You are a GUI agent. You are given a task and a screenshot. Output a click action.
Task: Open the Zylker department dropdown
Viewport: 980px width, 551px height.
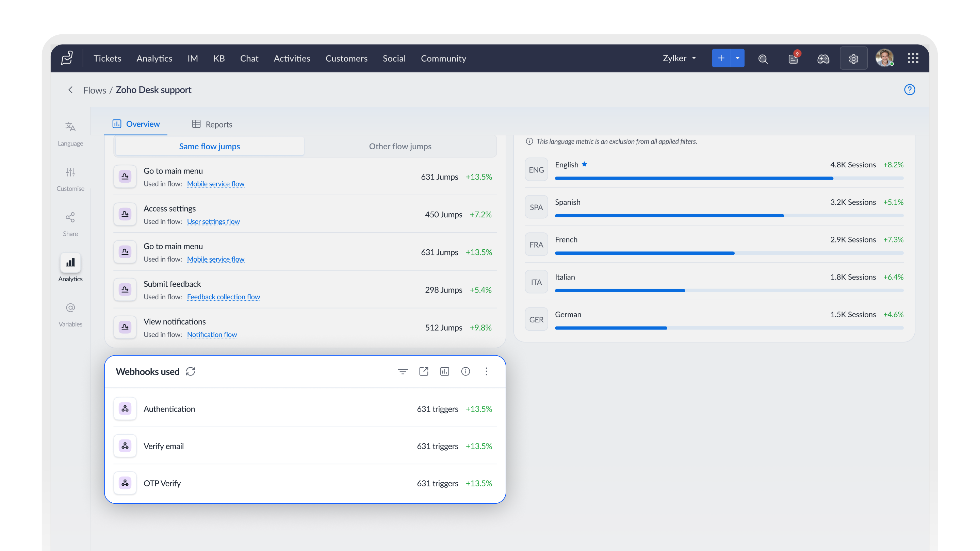coord(680,58)
